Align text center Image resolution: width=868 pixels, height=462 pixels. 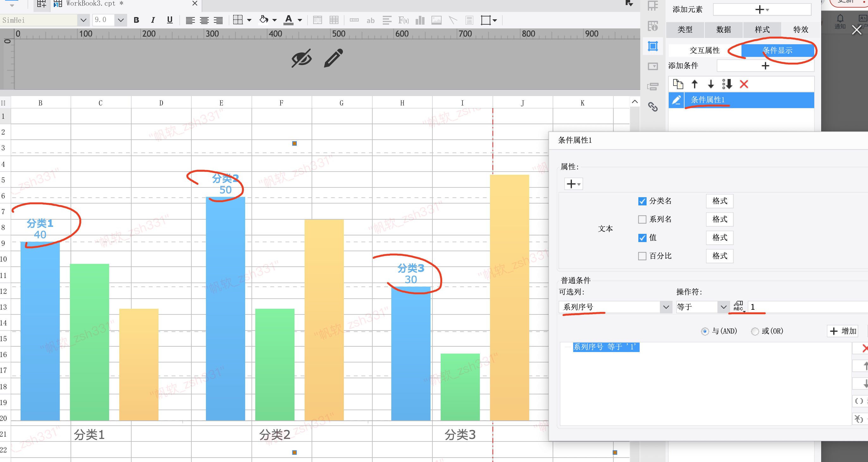click(204, 21)
